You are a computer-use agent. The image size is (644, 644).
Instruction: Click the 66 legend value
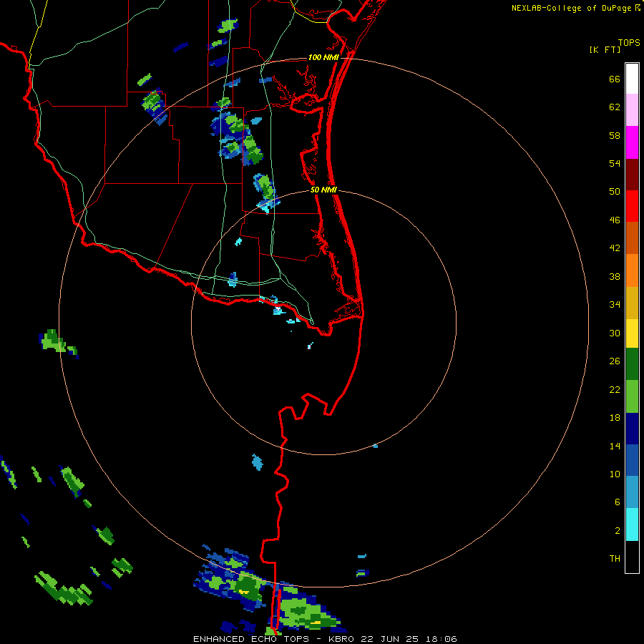coord(615,79)
